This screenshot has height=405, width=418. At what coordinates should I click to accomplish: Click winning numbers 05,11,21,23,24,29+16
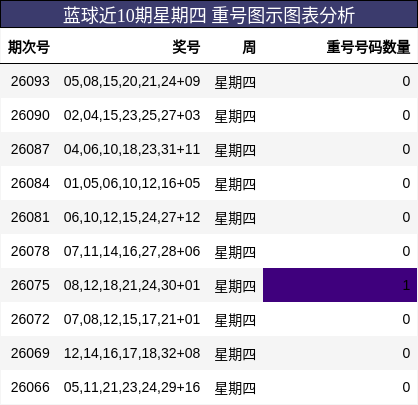132,387
